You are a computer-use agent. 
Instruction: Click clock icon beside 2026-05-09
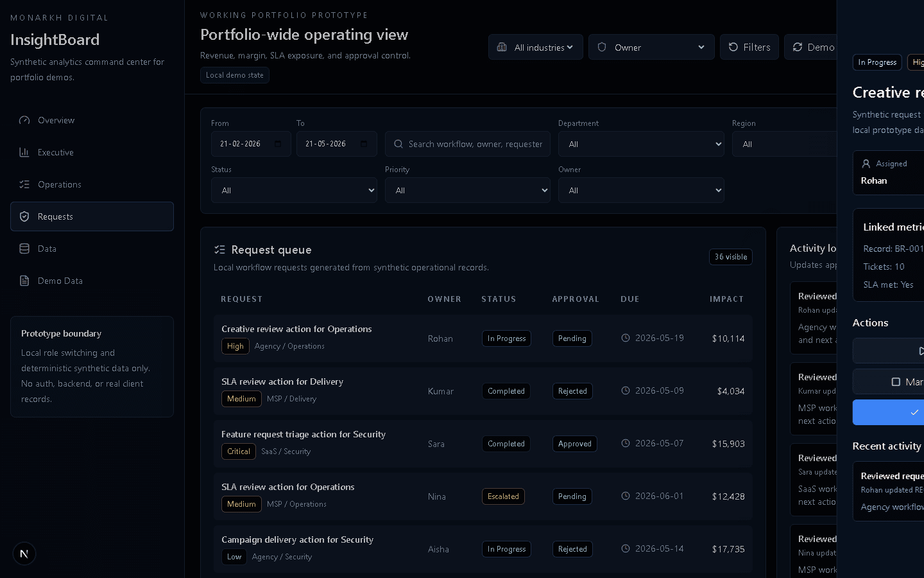(x=626, y=390)
